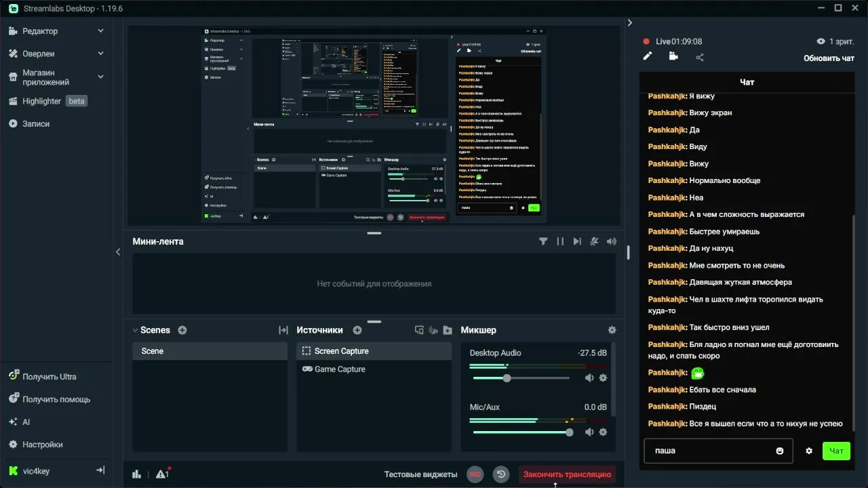
Task: Open the Оверлеи menu item
Action: pyautogui.click(x=39, y=54)
